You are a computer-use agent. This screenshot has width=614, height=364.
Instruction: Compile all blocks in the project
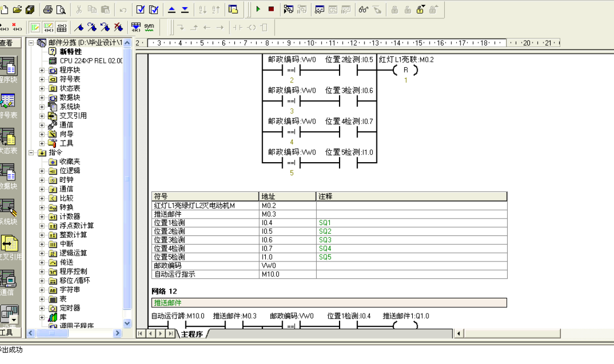[154, 9]
